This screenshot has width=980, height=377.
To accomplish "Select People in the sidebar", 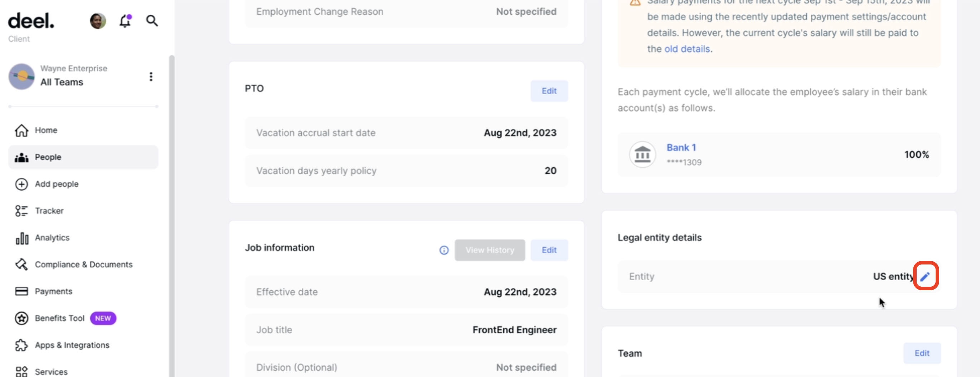I will pyautogui.click(x=48, y=157).
